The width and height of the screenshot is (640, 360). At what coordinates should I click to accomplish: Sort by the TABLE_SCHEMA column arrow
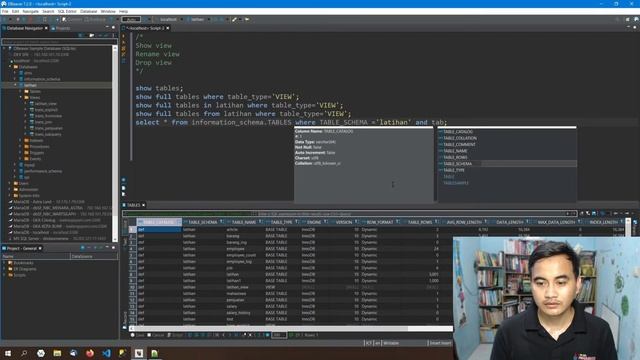pyautogui.click(x=221, y=222)
